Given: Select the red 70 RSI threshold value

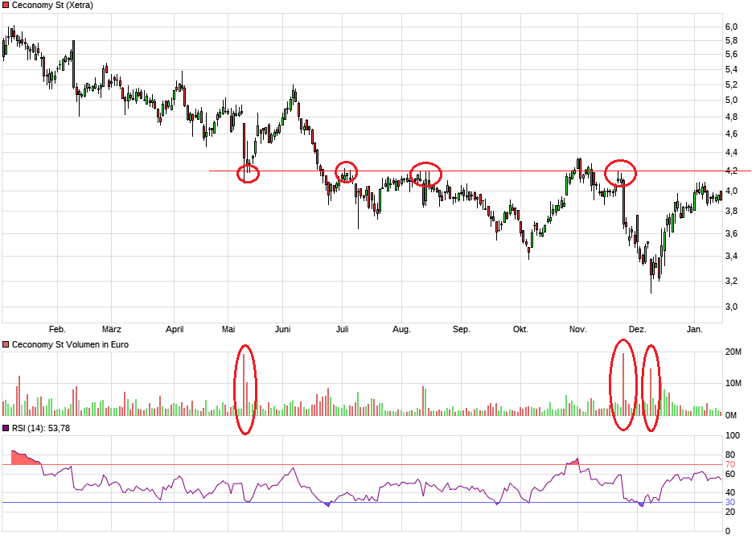Looking at the screenshot, I should point(730,465).
